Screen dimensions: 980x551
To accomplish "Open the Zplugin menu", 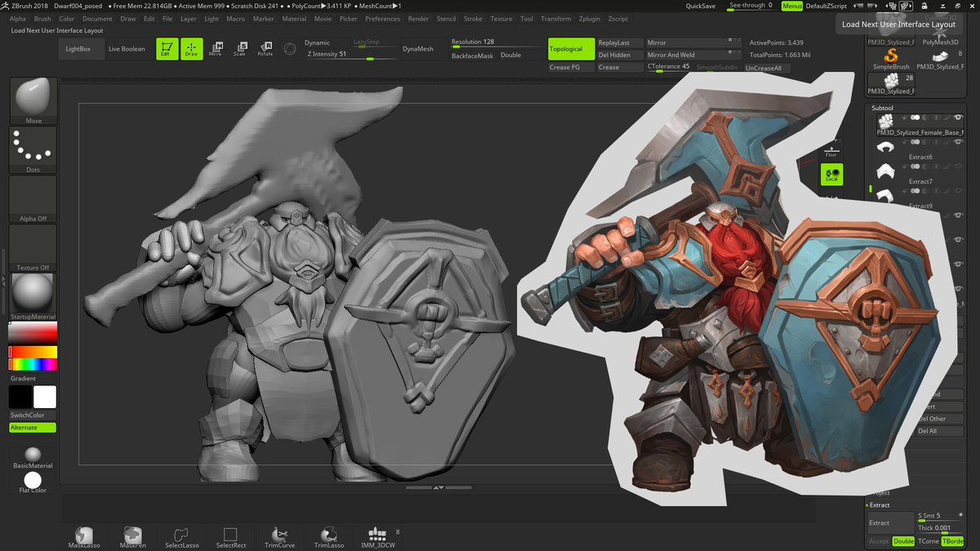I will (589, 18).
